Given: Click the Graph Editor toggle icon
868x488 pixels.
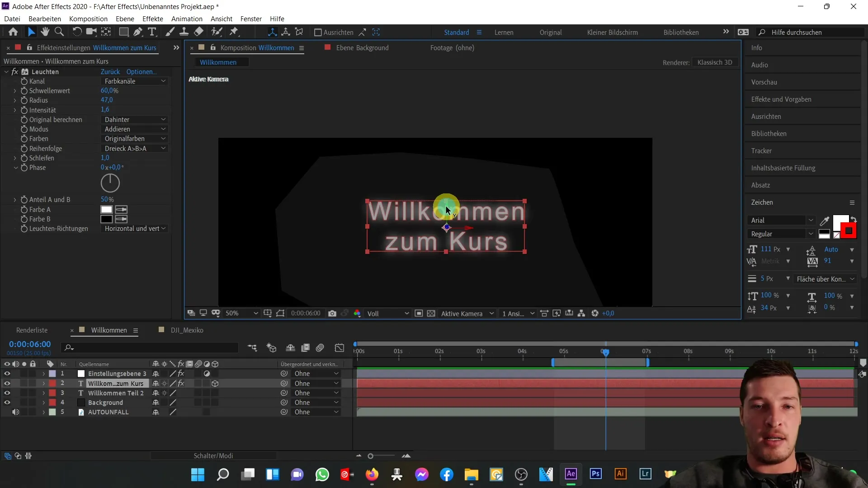Looking at the screenshot, I should 340,348.
